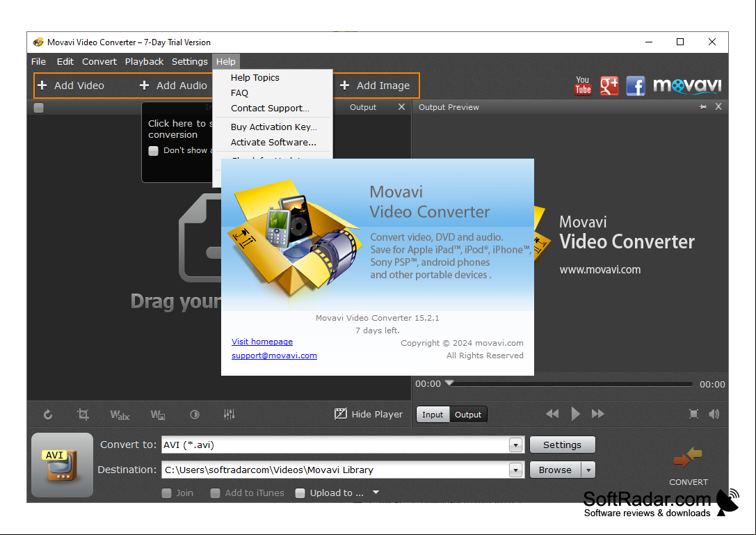
Task: Click the YouTube icon in toolbar
Action: tap(582, 86)
